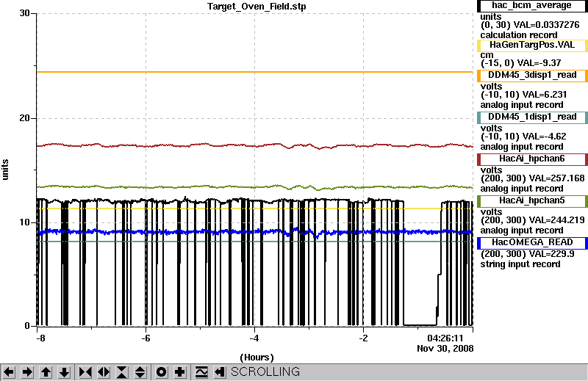Click the horizontal zoom-in bowtie icon
Image resolution: width=588 pixels, height=381 pixels.
[85, 372]
